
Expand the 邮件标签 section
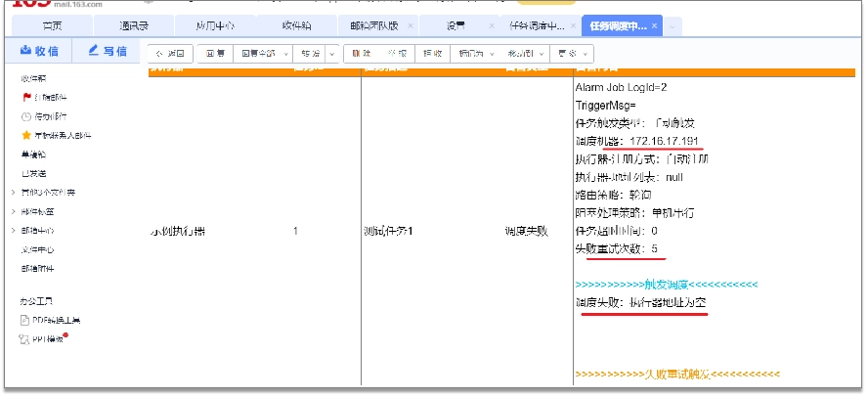coord(14,212)
